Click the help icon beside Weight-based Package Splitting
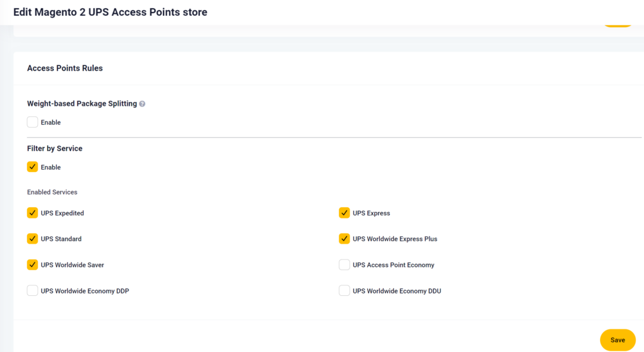Screen dimensions: 644x352 click(x=142, y=104)
